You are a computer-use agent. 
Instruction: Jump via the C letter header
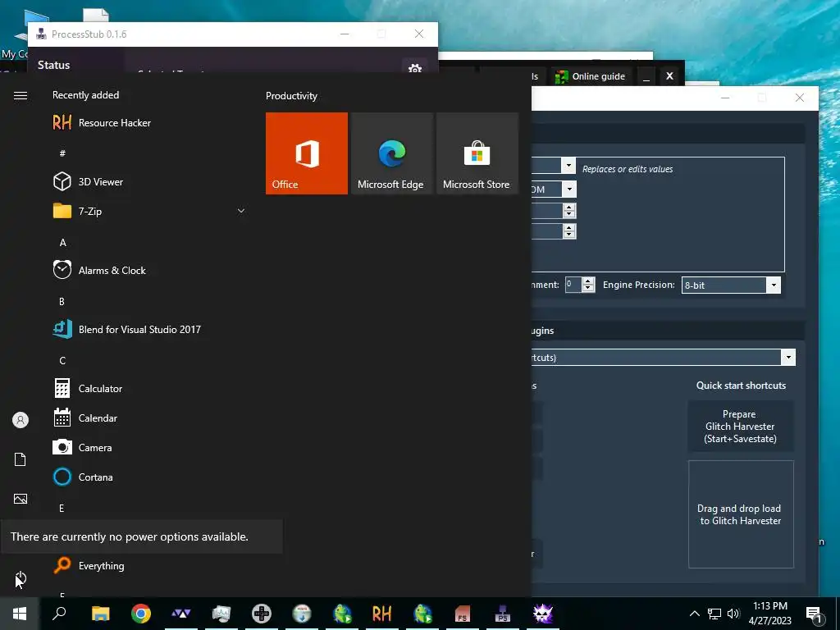[x=62, y=361]
